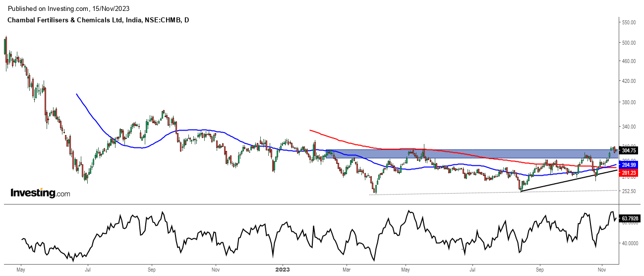644x276 pixels.
Task: Click the 420.00 price axis label
Action: coord(629,81)
